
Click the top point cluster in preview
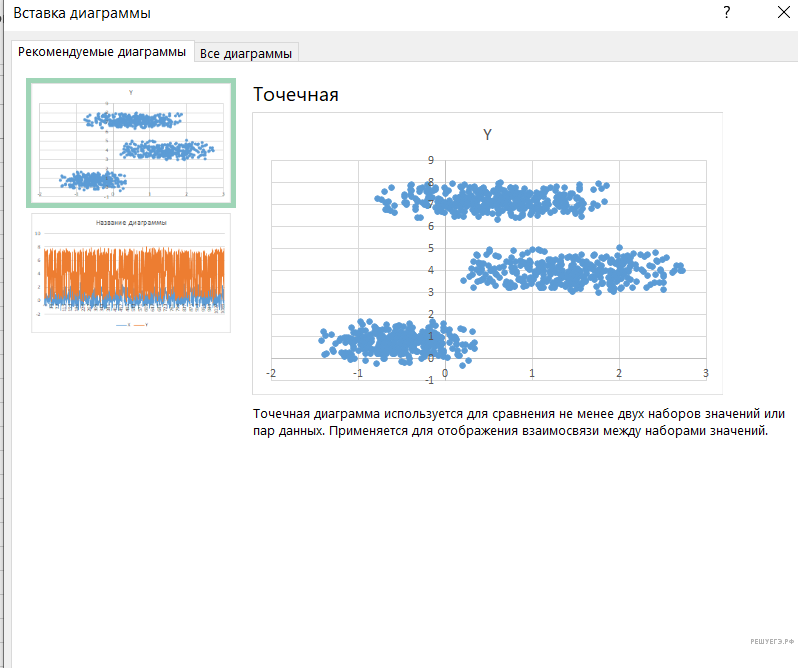click(x=492, y=201)
